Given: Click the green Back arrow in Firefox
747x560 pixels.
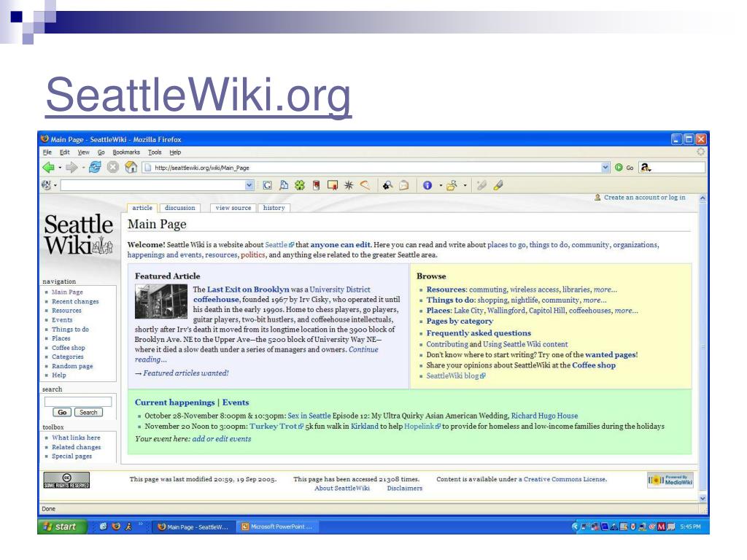Looking at the screenshot, I should (48, 168).
